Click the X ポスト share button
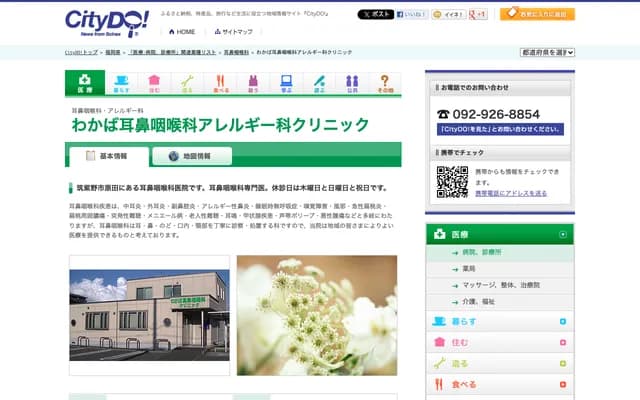This screenshot has height=400, width=640. [376, 14]
